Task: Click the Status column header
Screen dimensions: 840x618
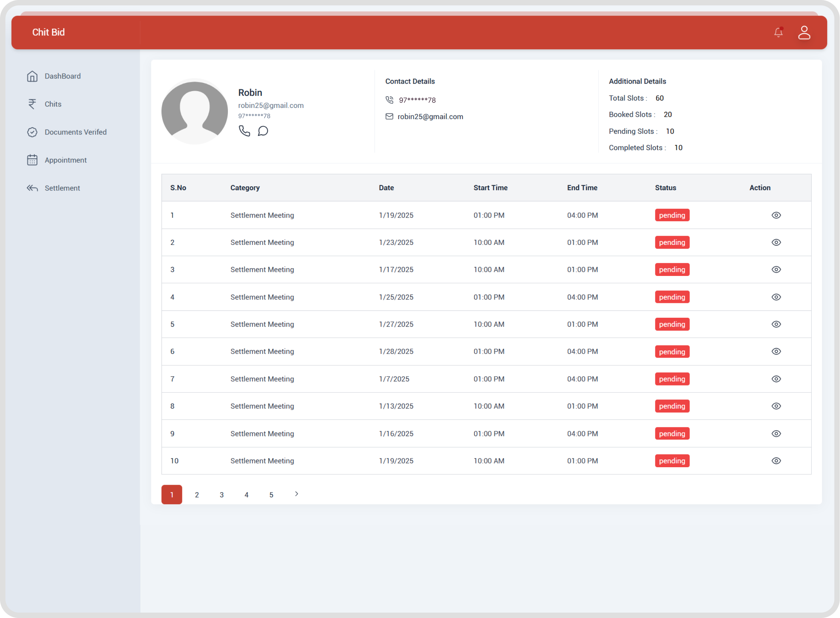Action: [x=665, y=188]
